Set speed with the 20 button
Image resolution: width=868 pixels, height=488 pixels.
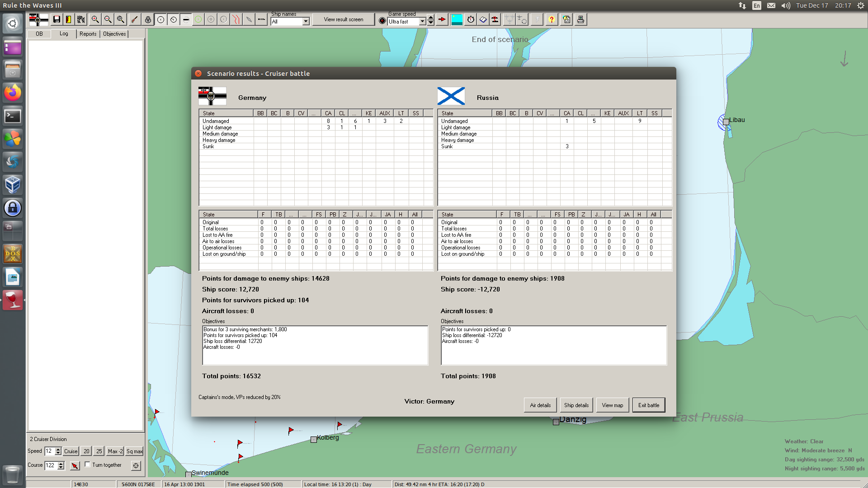click(86, 451)
